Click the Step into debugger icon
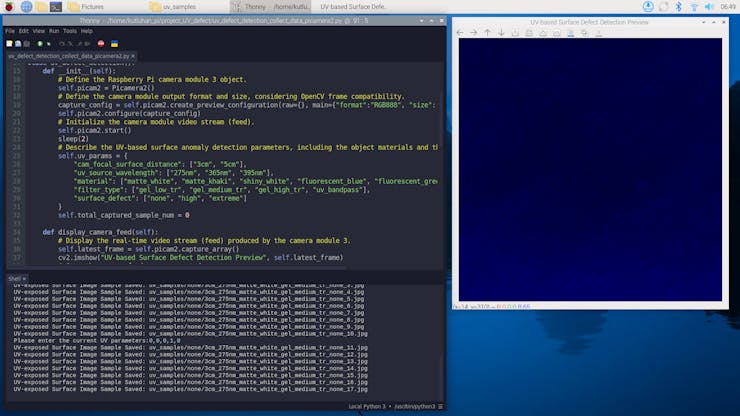Viewport: 740px width, 416px height. click(70, 44)
